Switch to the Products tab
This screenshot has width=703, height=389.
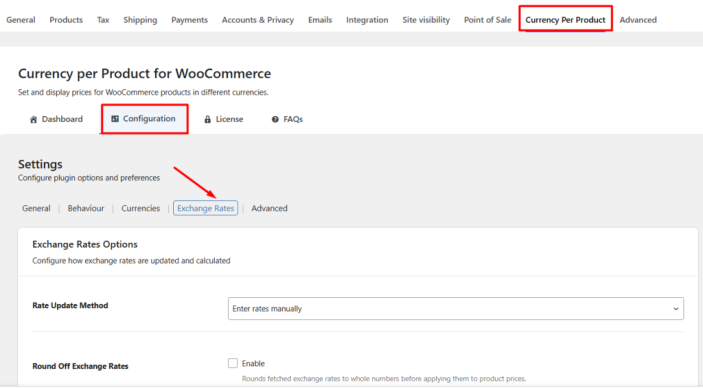66,20
